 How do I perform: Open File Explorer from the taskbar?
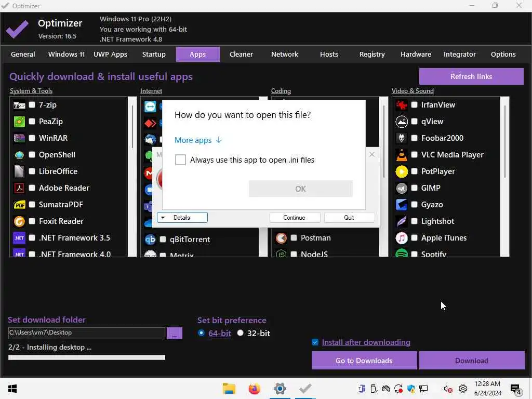coord(229,389)
